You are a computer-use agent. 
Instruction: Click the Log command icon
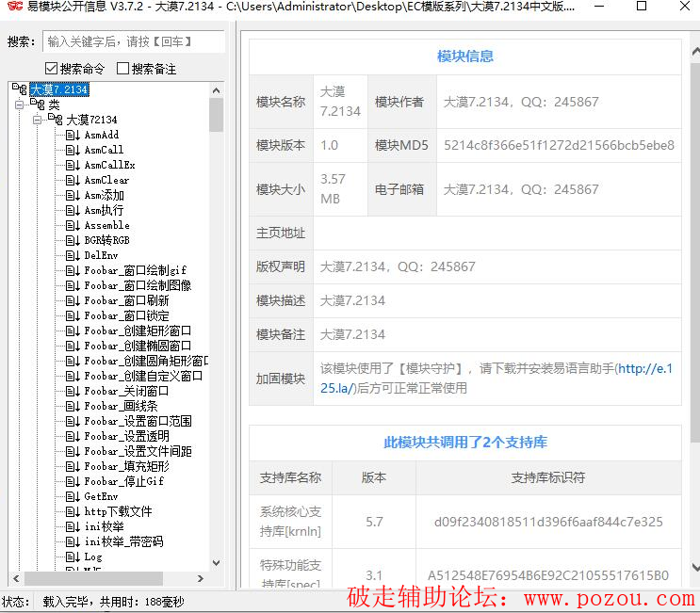tap(73, 557)
